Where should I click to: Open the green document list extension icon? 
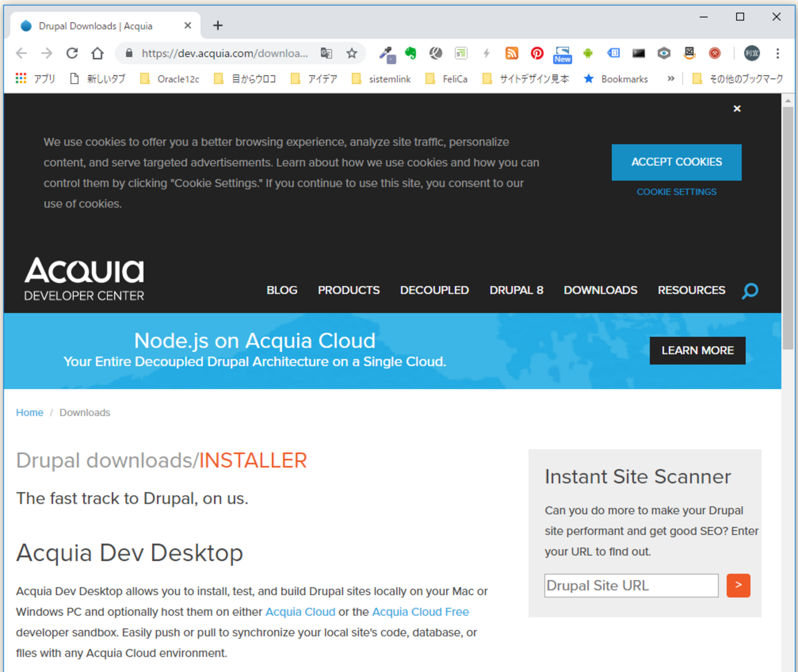(x=461, y=53)
